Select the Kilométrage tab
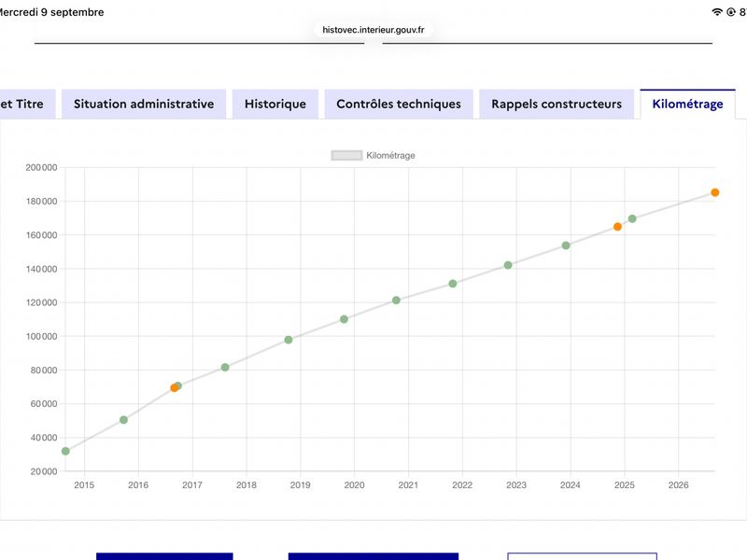747x560 pixels. 687,104
